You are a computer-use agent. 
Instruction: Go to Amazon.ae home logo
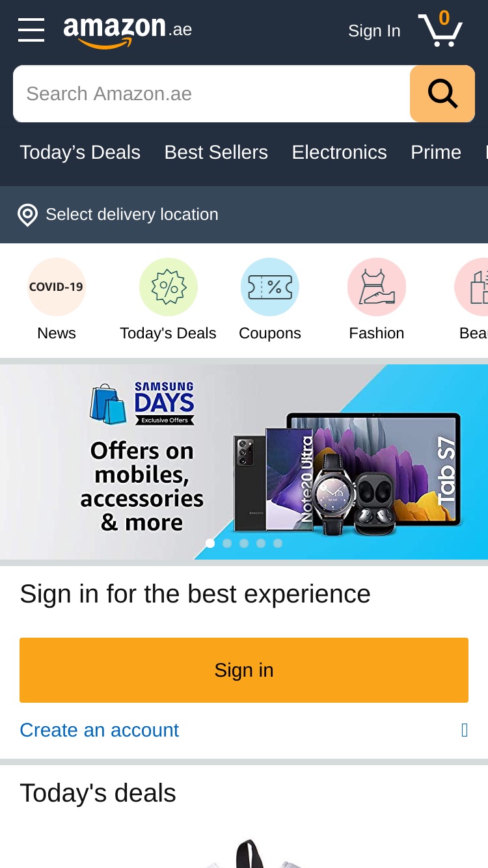coord(128,31)
